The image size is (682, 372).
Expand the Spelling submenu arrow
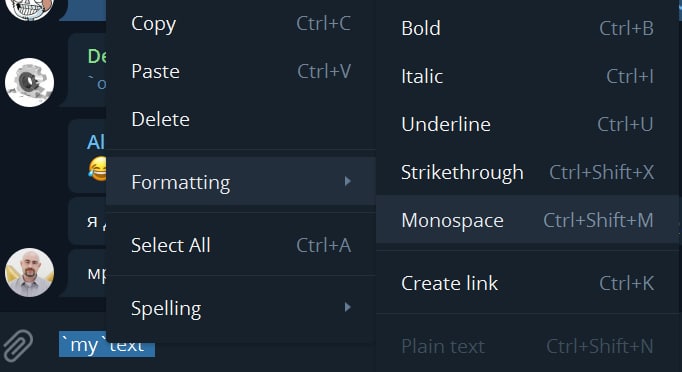(347, 307)
